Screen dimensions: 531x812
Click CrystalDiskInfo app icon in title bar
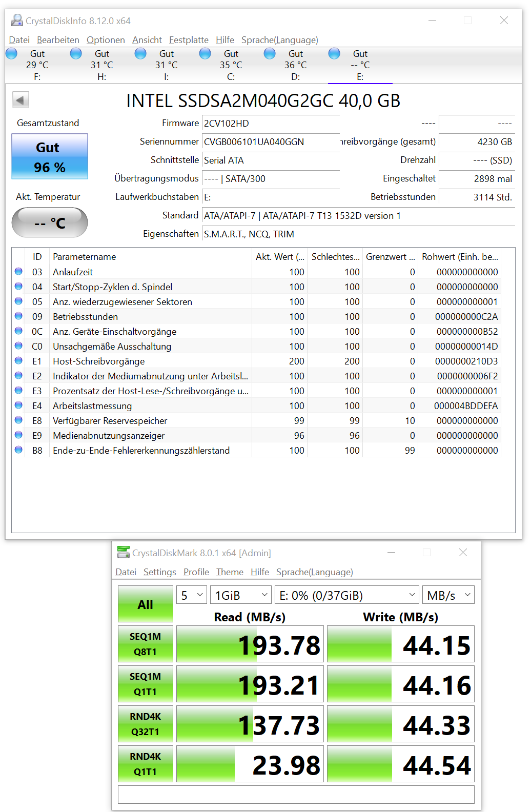point(17,21)
